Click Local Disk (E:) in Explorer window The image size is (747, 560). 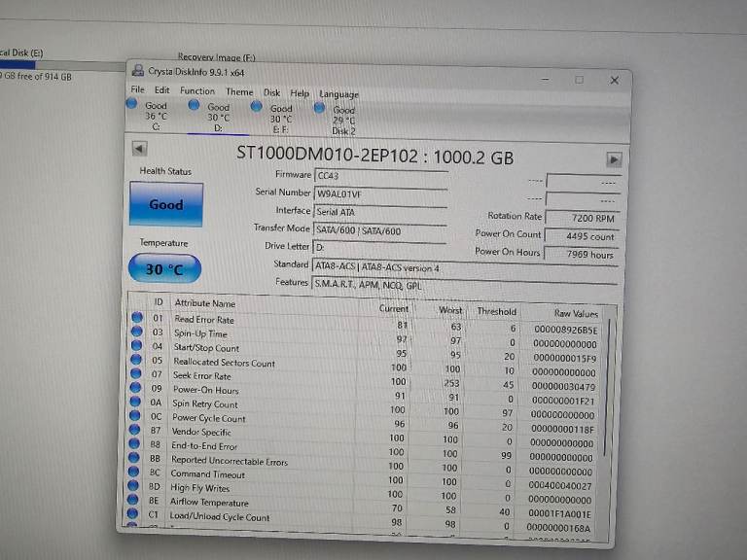pos(21,52)
